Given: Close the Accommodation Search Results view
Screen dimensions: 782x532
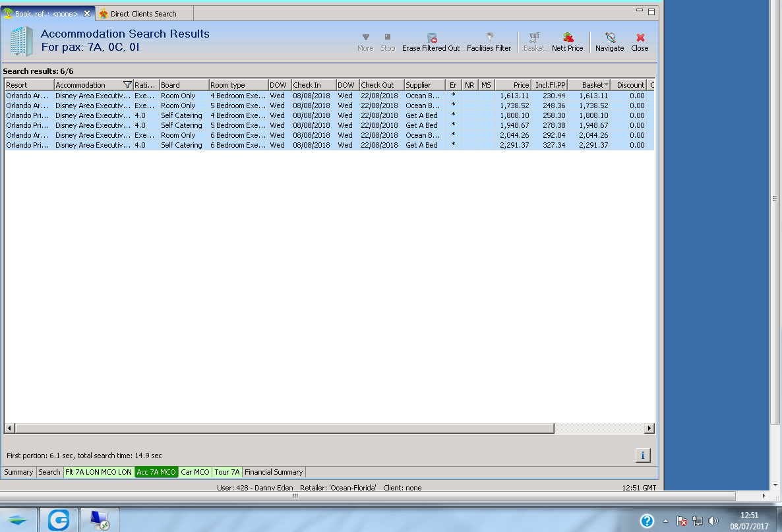Looking at the screenshot, I should pos(640,42).
